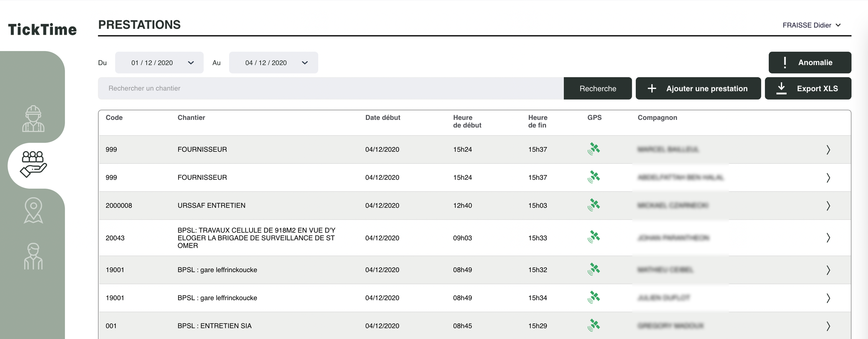Click GPS icon for gare leffrinckoucke ending 15h32
This screenshot has width=868, height=339.
[x=594, y=269]
